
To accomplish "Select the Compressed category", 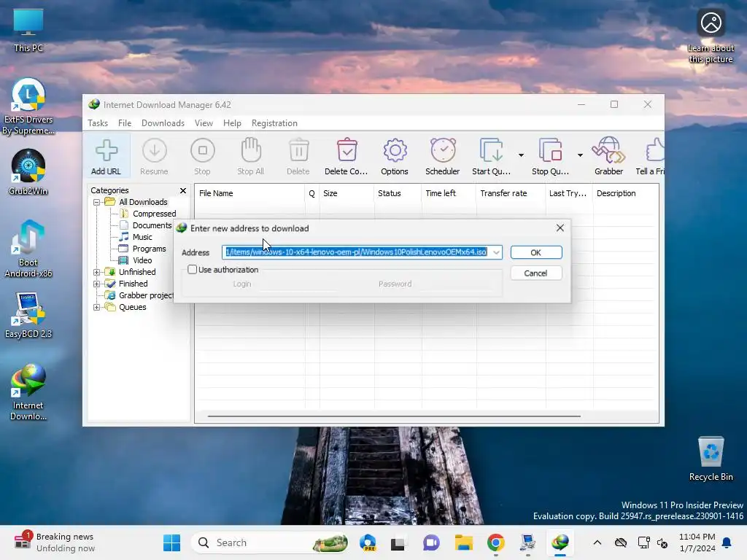I will coord(155,214).
